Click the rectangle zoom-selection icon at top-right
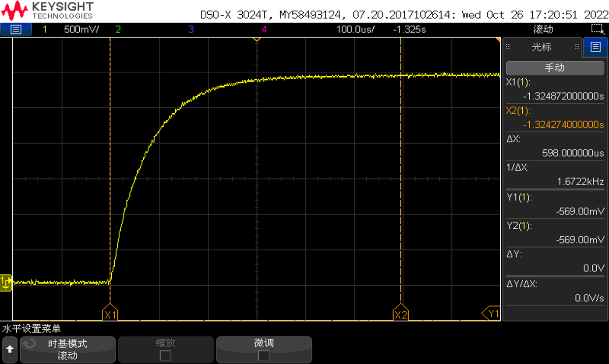The image size is (609, 364). click(597, 29)
